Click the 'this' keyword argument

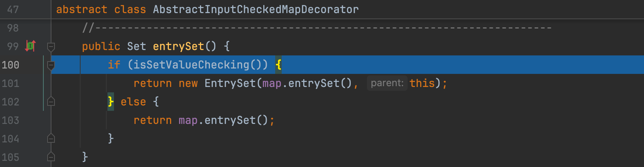coord(422,83)
